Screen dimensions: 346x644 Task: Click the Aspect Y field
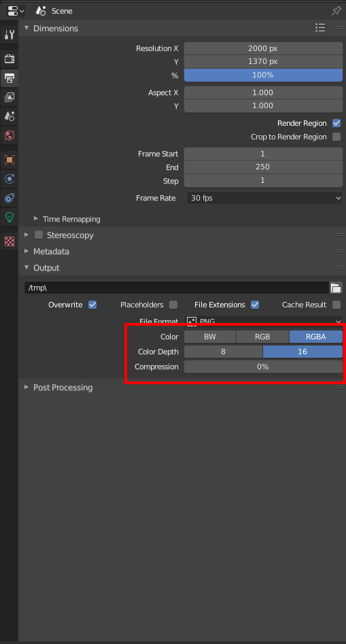tap(263, 105)
